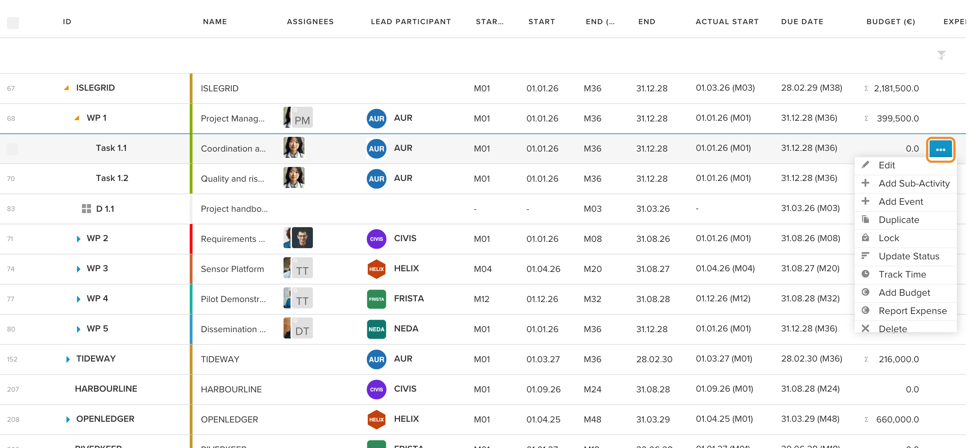Screen dimensions: 980x448
Task: Click the AUR badge in TIDEWAY row
Action: click(x=376, y=359)
